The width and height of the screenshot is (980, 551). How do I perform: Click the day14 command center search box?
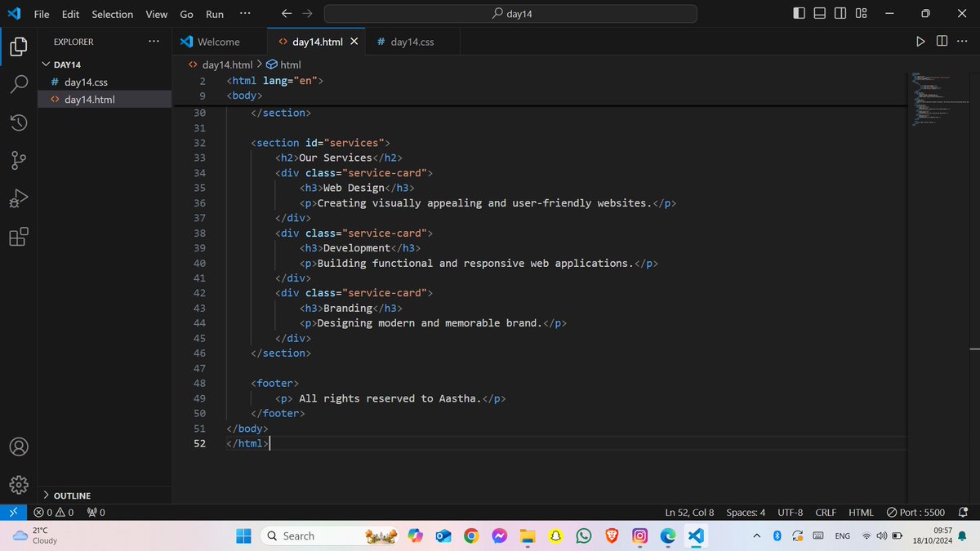[510, 14]
